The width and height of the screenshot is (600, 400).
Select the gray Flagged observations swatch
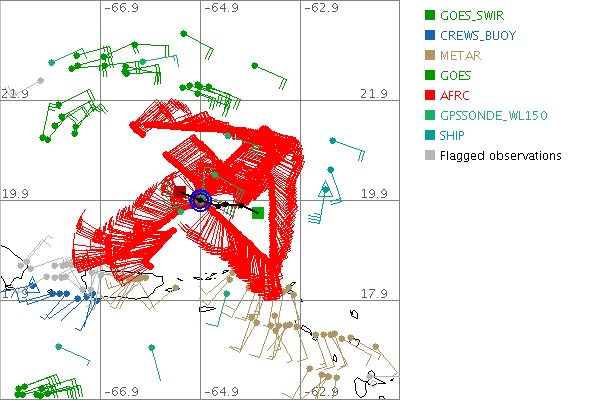429,156
